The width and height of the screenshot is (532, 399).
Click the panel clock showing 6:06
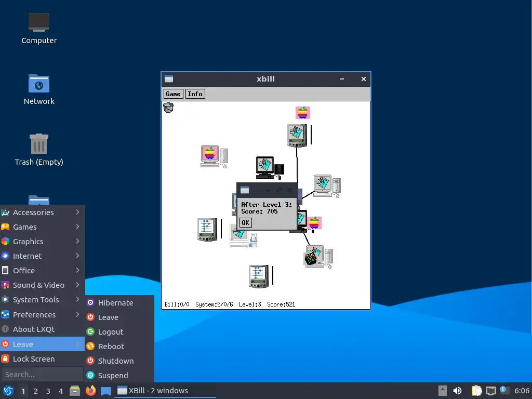[x=522, y=391]
